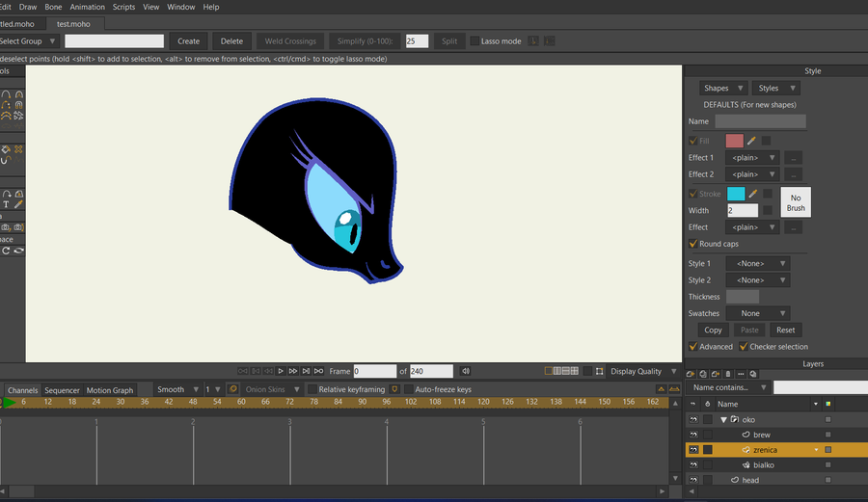Open the Effect 1 plain dropdown
Image resolution: width=868 pixels, height=502 pixels.
[x=752, y=158]
